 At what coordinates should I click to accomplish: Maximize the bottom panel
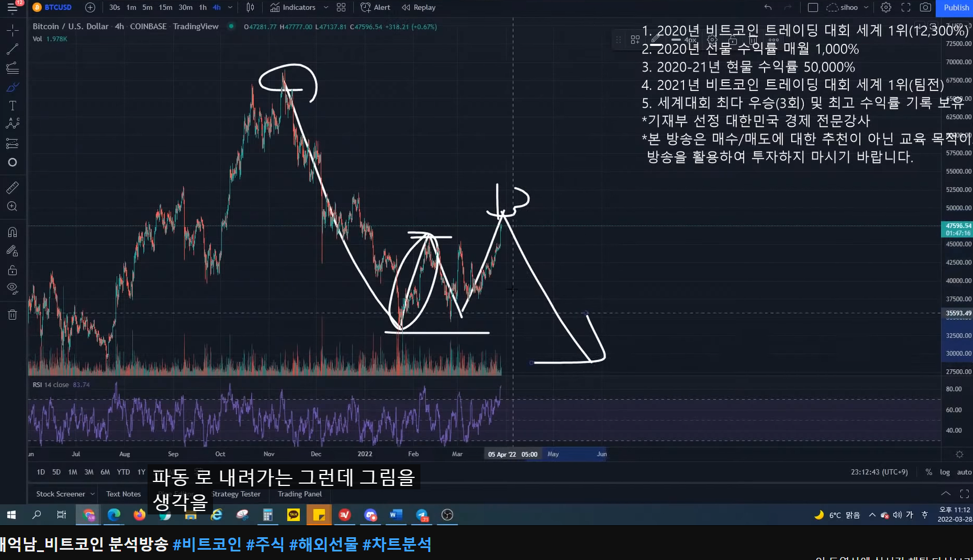[964, 494]
